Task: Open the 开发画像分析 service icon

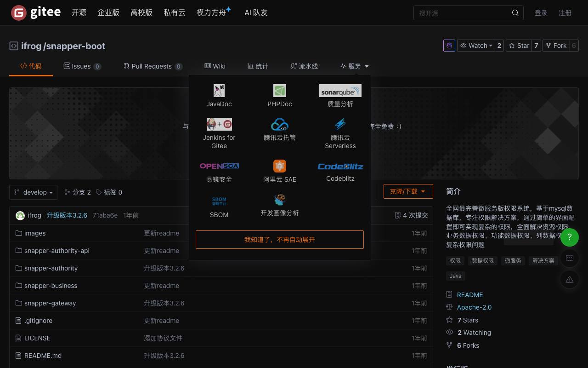Action: (x=280, y=200)
